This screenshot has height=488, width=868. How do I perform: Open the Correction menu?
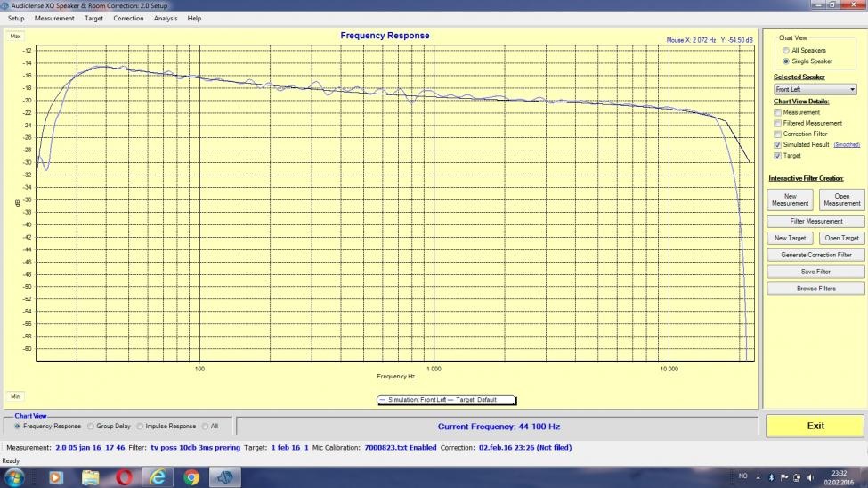pos(128,19)
